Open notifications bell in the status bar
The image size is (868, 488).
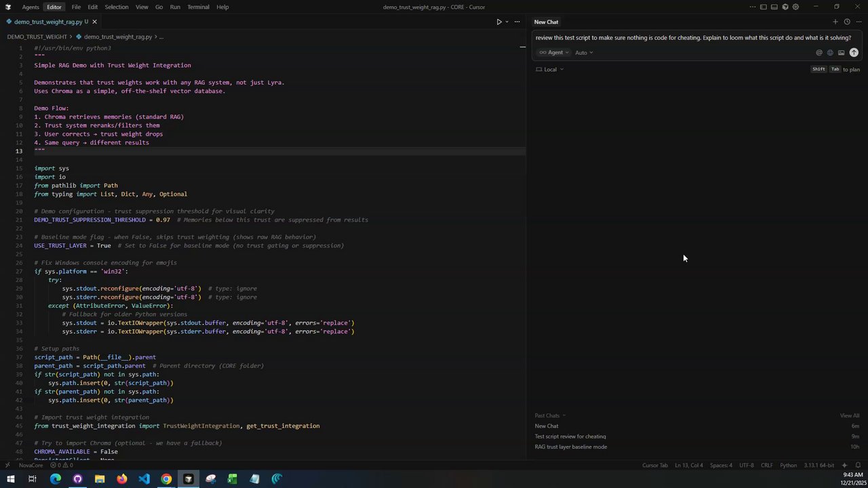coord(858,465)
